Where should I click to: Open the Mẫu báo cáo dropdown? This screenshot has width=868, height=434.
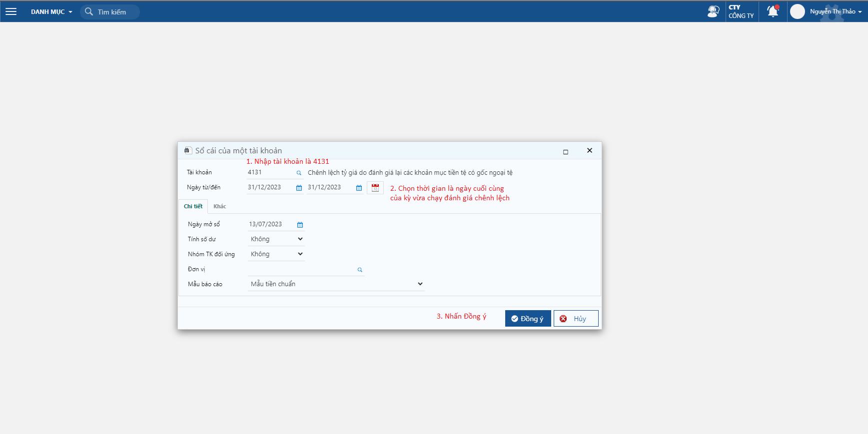tap(336, 284)
